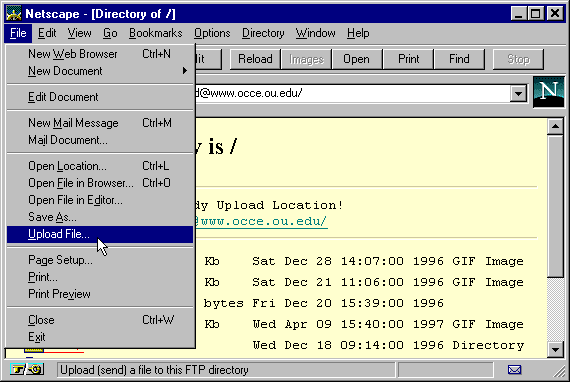Follow the www.occe.ou.edu hyperlink
Viewport: 570px width, 382px height.
click(x=261, y=221)
